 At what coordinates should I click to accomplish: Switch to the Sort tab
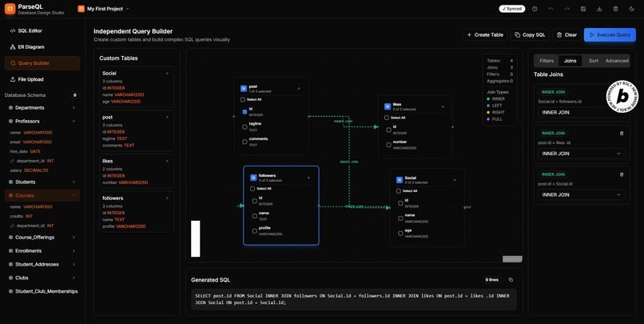[594, 61]
